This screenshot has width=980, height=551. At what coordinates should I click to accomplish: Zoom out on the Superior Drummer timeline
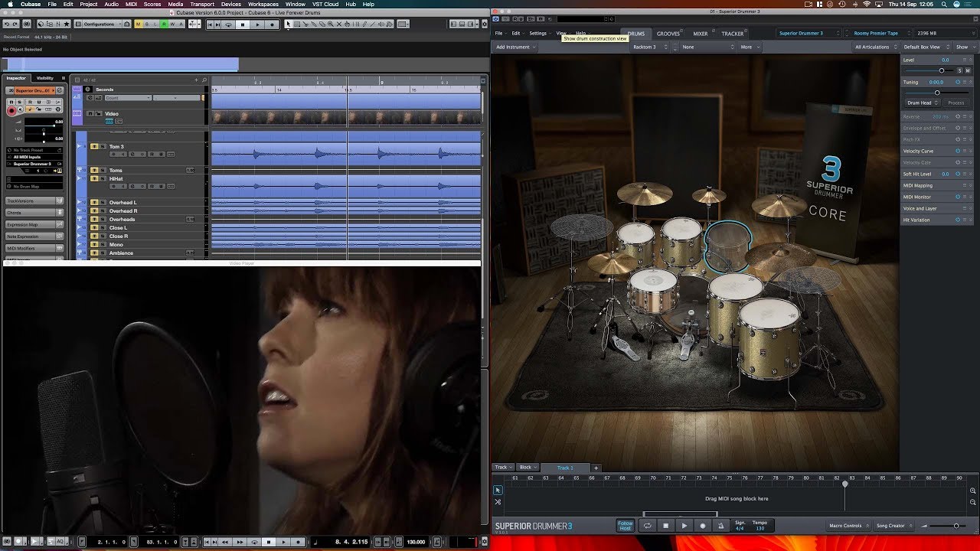pyautogui.click(x=972, y=502)
